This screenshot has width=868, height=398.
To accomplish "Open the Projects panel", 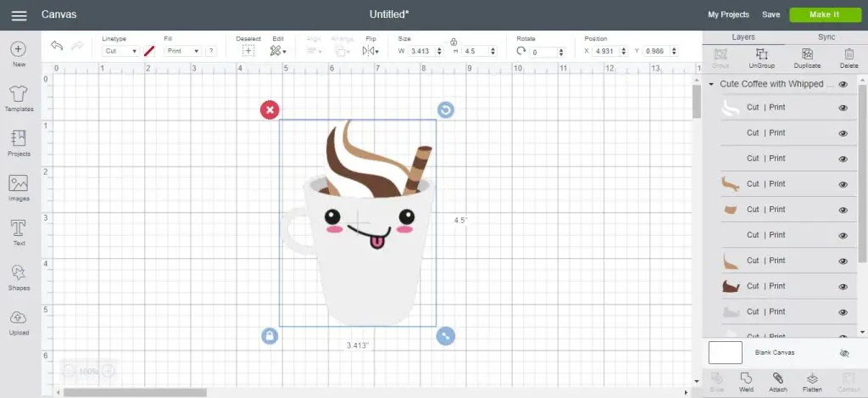I will point(19,143).
